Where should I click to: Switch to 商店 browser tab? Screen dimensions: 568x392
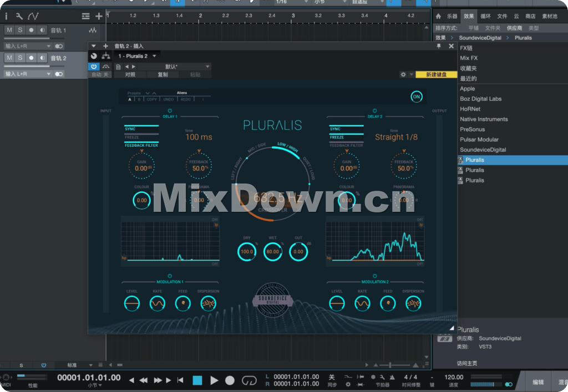530,16
